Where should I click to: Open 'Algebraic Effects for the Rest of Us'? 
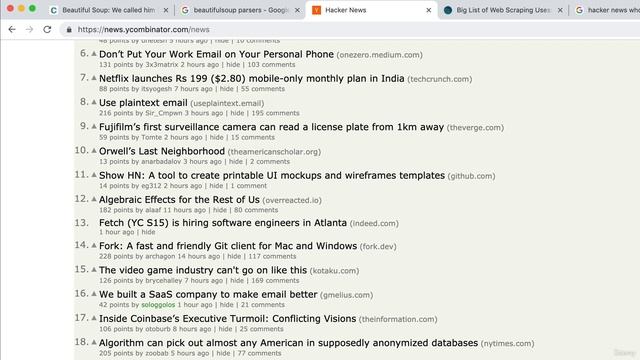pos(179,200)
